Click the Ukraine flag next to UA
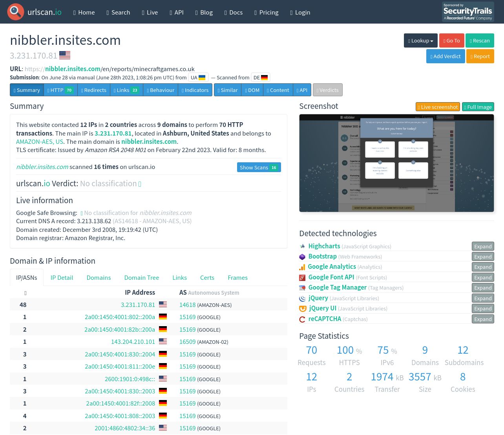504x435 pixels. (202, 77)
